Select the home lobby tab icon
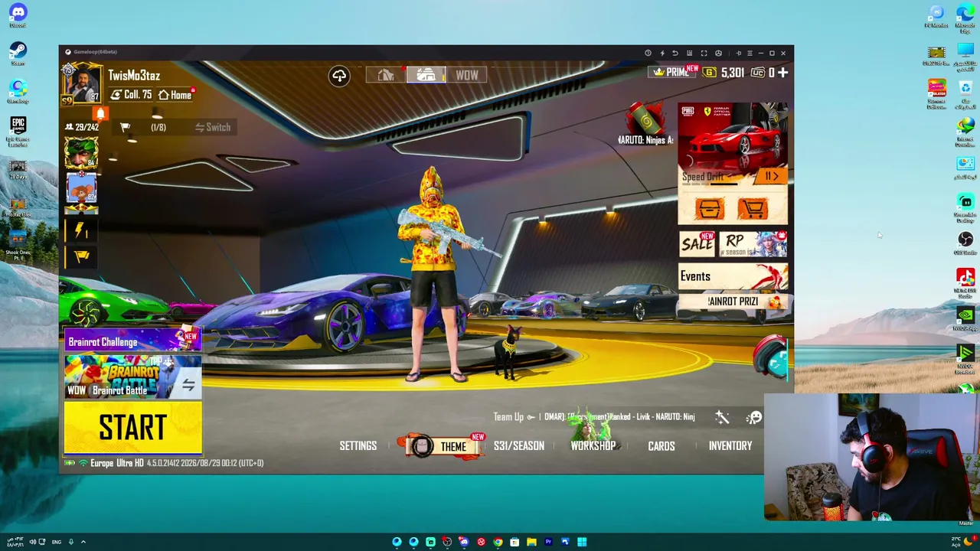 coord(385,75)
